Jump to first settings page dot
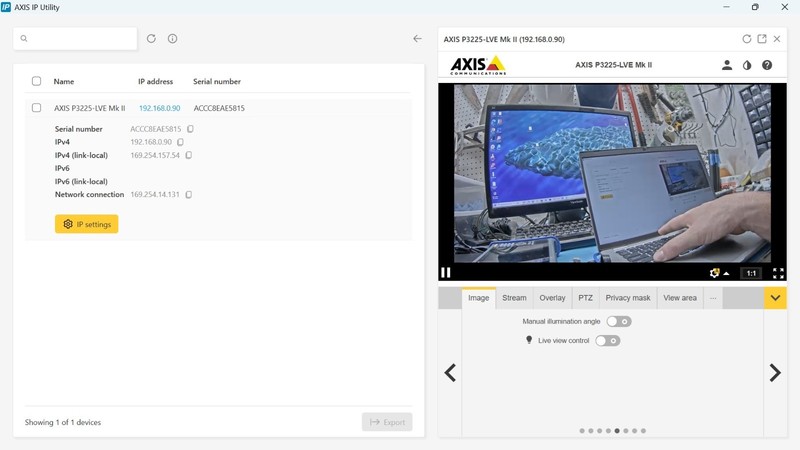800x450 pixels. [582, 431]
